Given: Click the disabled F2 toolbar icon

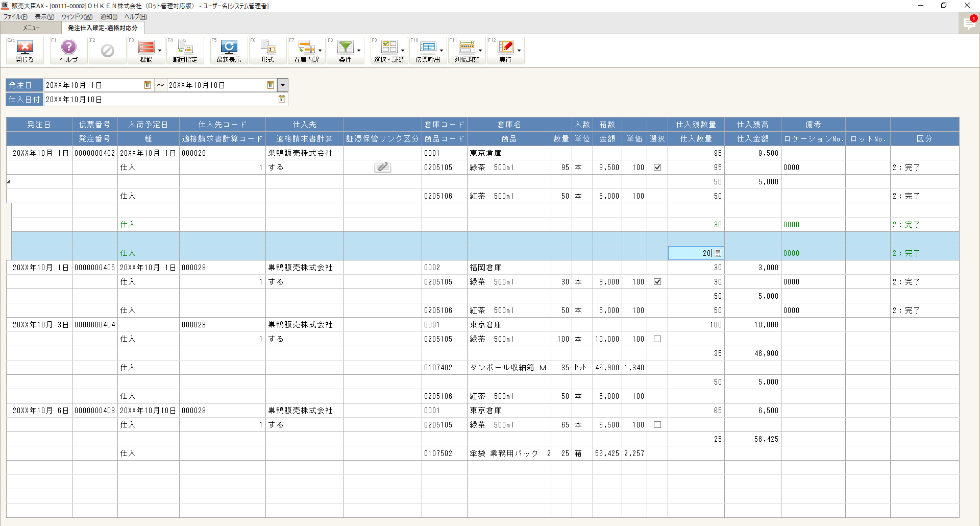Looking at the screenshot, I should click(x=107, y=51).
